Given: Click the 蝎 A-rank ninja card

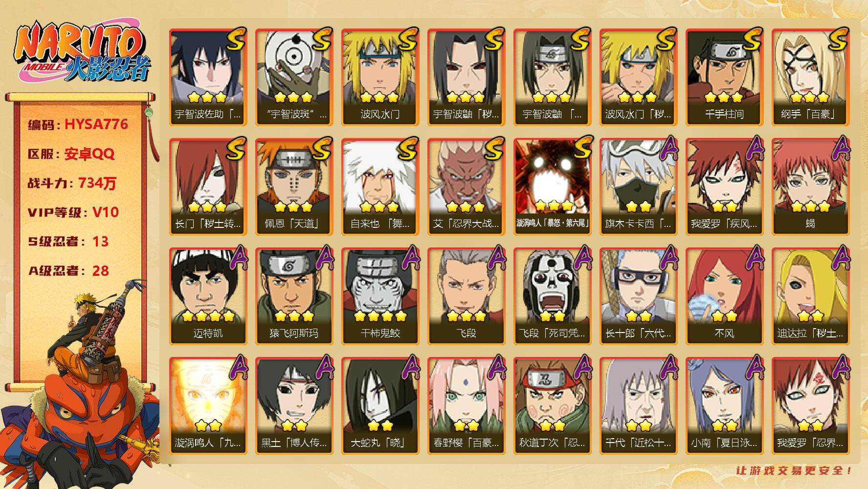Looking at the screenshot, I should tap(810, 187).
